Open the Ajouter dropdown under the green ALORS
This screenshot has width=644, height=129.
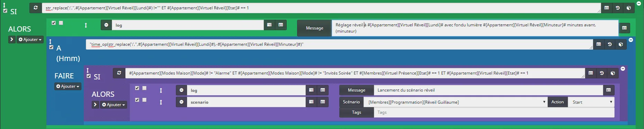pyautogui.click(x=30, y=40)
